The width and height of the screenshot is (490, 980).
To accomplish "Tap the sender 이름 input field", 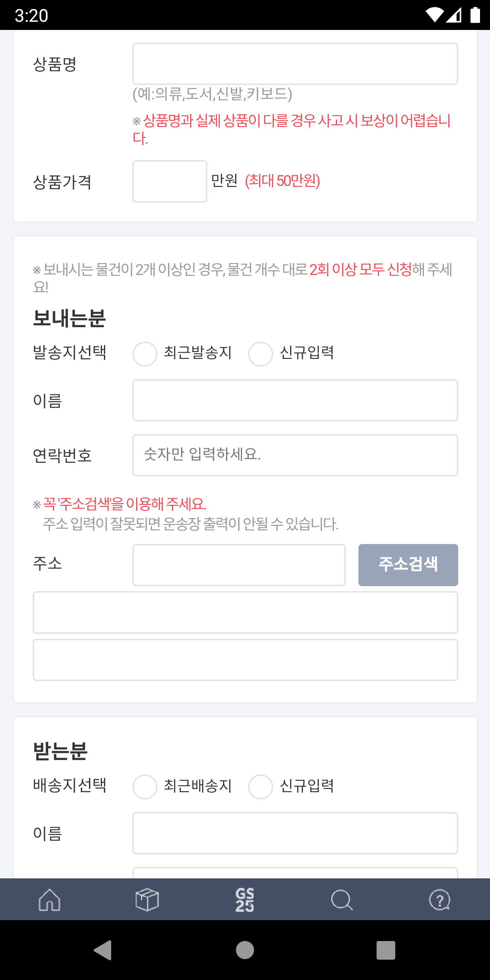I will point(295,401).
